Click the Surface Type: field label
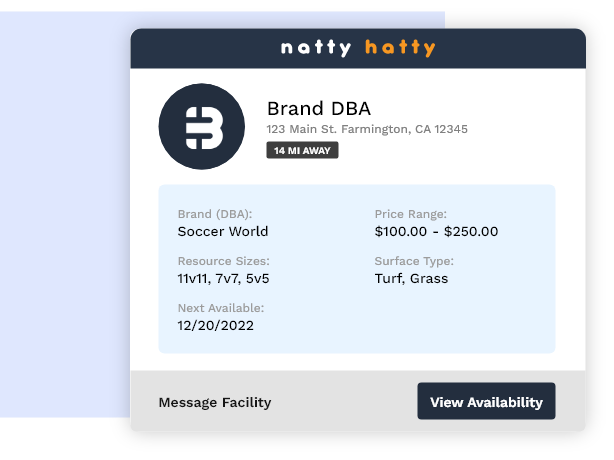Viewport: 614px width, 460px height. [414, 261]
